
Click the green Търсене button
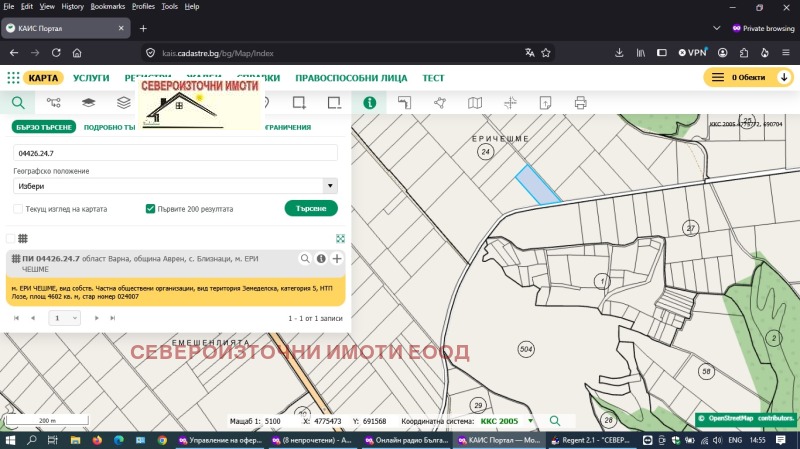(x=311, y=208)
